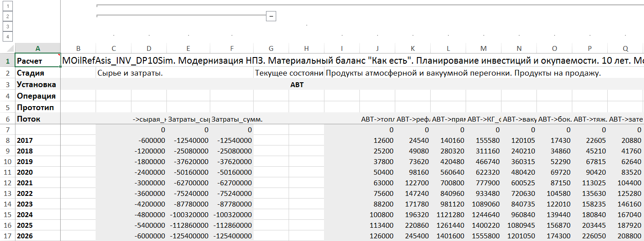Image resolution: width=644 pixels, height=241 pixels.
Task: Select column Q header
Action: point(625,48)
